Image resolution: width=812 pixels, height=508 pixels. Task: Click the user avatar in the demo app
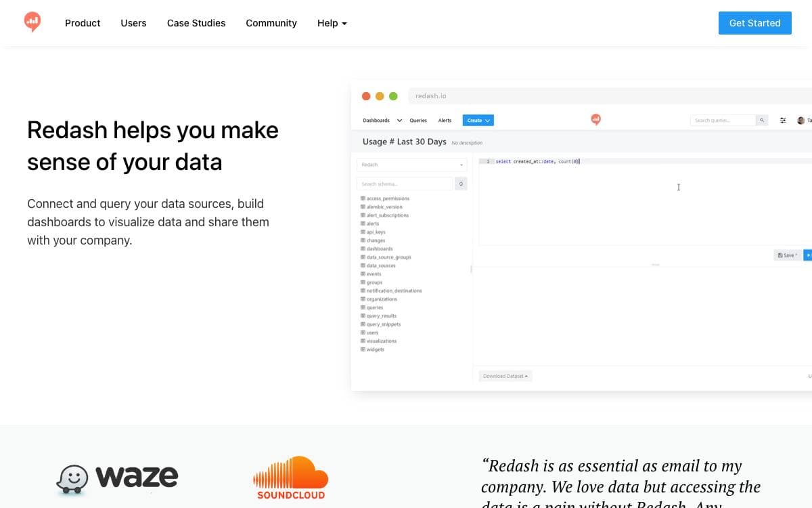(801, 121)
